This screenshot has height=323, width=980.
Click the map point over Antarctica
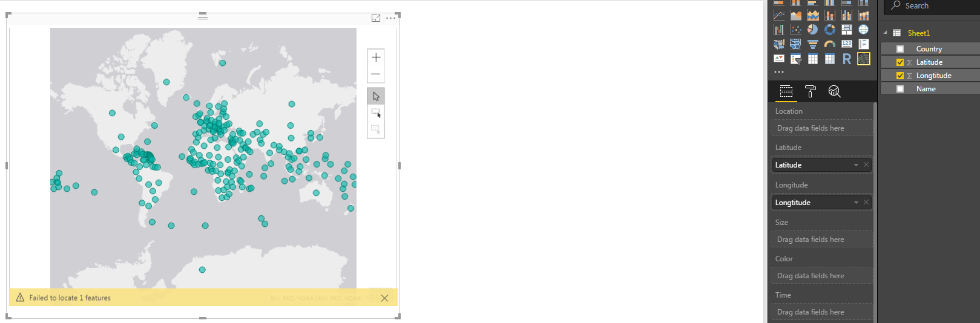[x=202, y=270]
